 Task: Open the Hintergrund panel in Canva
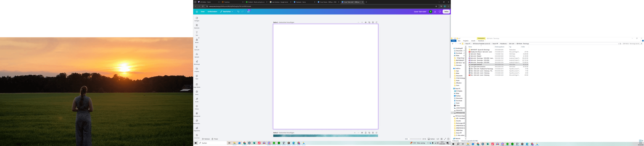pos(197,114)
